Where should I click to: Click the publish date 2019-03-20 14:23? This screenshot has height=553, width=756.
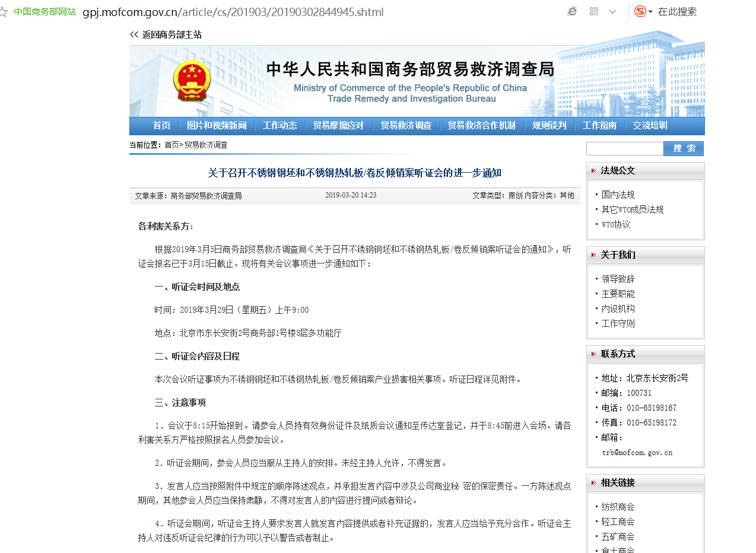351,195
